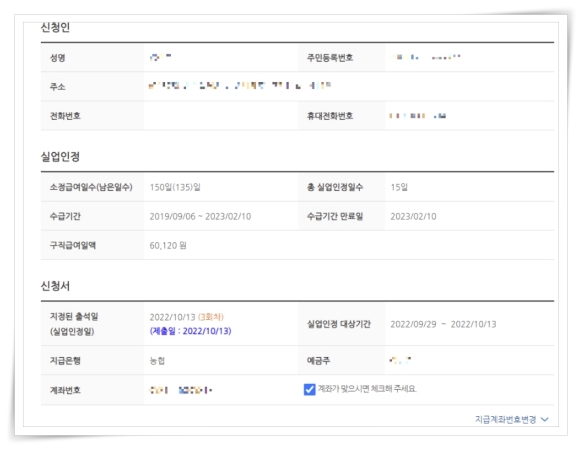Image resolution: width=582 pixels, height=450 pixels.
Task: Select the 60,120 원 daily amount
Action: click(x=168, y=245)
